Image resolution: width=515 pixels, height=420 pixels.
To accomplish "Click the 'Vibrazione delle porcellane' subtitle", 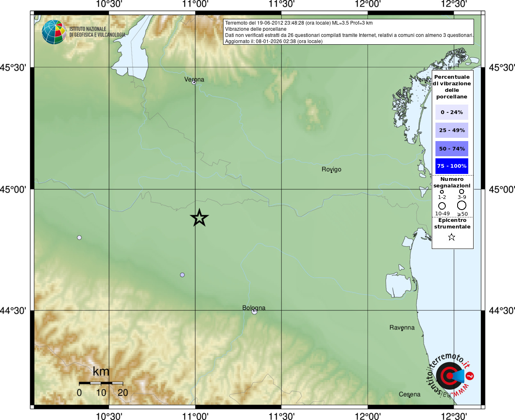I will [x=256, y=29].
